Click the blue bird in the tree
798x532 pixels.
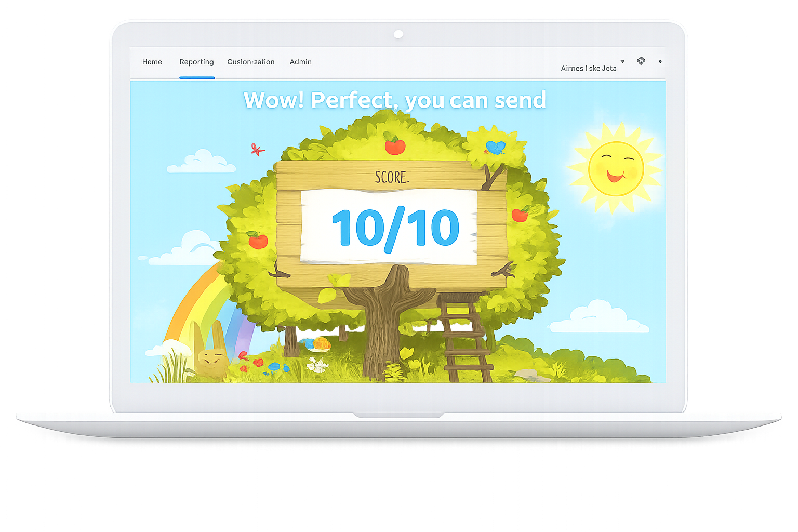[495, 148]
